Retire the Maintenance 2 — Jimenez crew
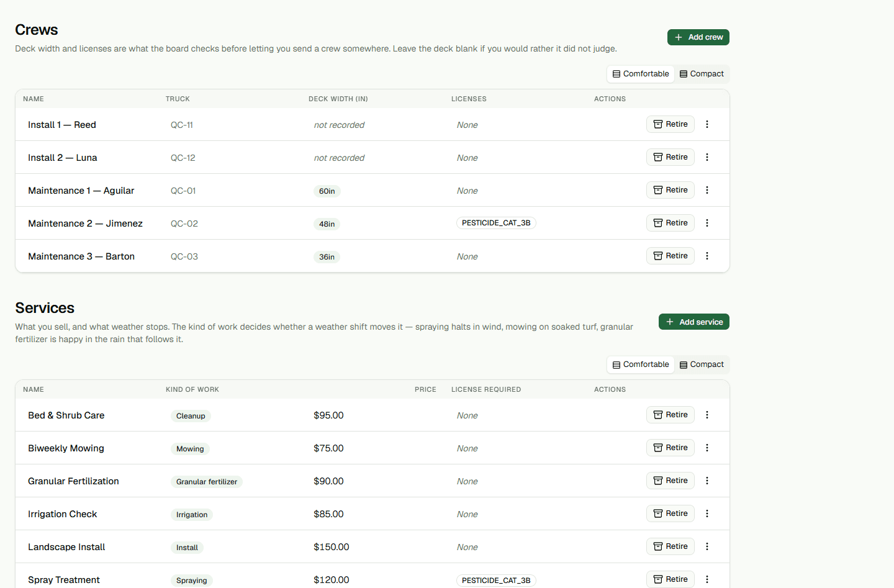 pyautogui.click(x=670, y=223)
